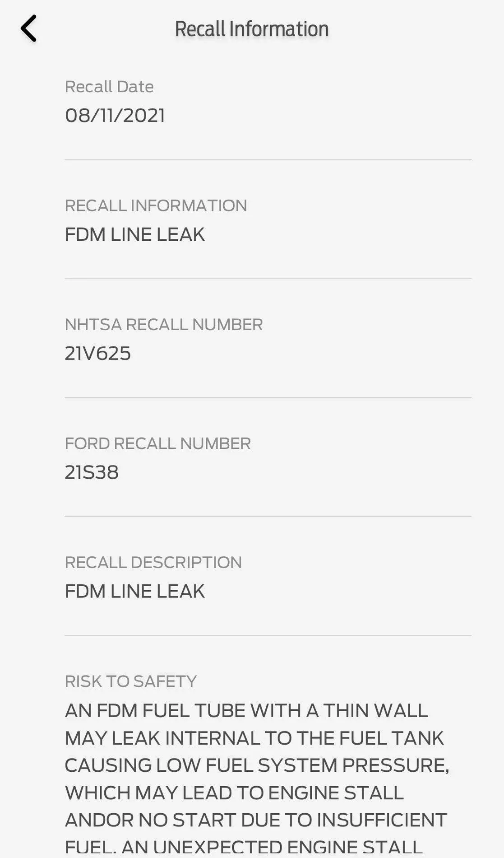Select recall number 21V625
Screen dimensions: 504x858
pos(97,353)
